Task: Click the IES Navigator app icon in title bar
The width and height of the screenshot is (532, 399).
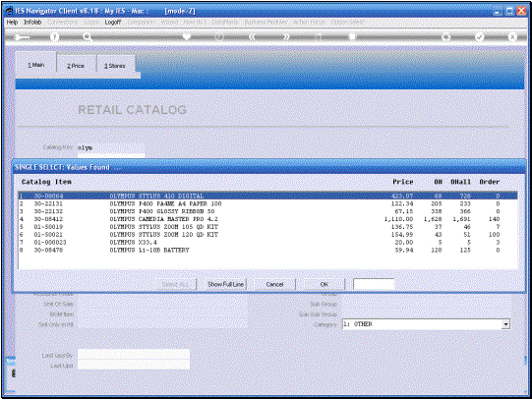Action: click(9, 11)
